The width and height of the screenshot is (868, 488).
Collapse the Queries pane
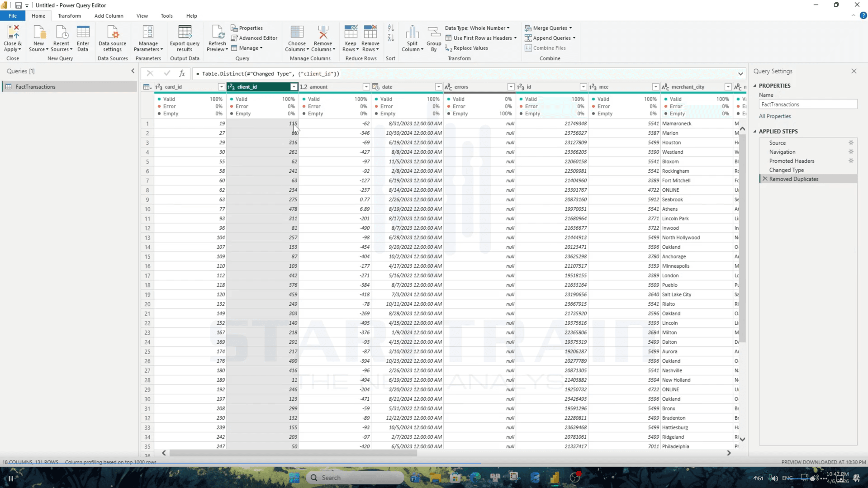tap(133, 71)
